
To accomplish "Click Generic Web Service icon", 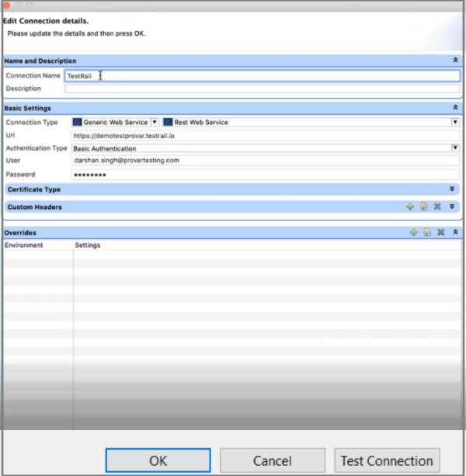I will click(77, 122).
